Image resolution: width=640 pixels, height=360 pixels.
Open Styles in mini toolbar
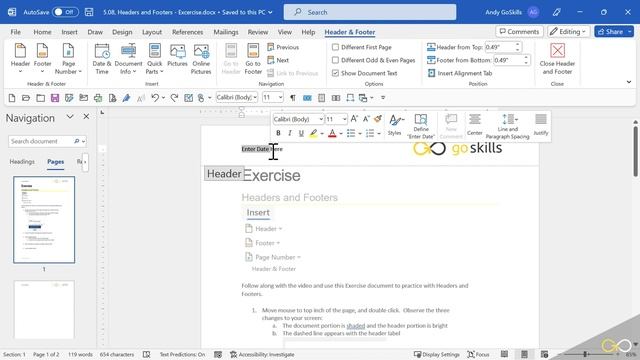(x=395, y=125)
